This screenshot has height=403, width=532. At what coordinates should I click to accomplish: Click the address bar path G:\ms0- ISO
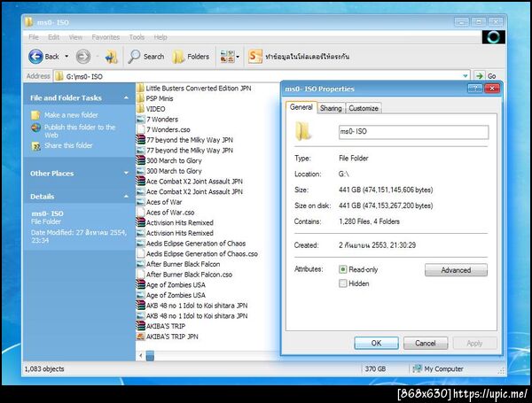click(x=84, y=76)
